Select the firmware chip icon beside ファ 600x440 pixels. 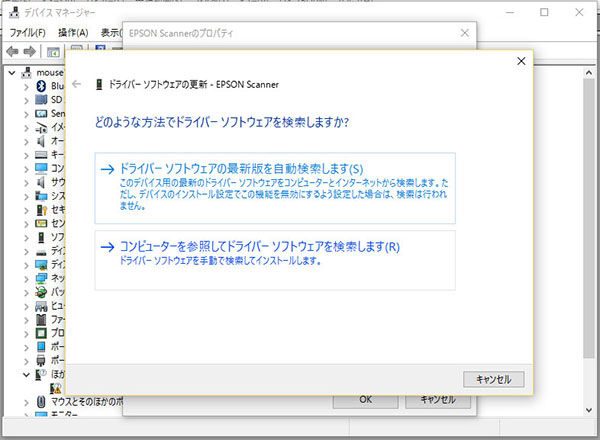pos(41,319)
